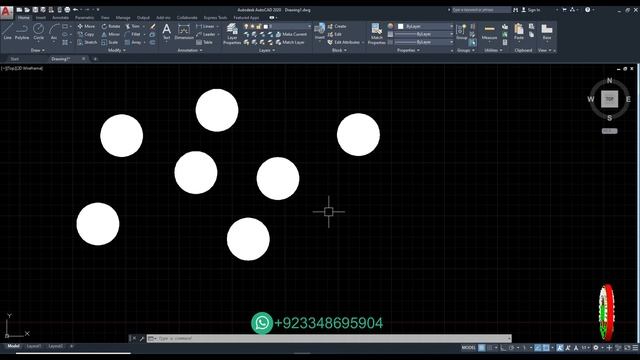
Task: Click Match Layer button
Action: (x=290, y=42)
